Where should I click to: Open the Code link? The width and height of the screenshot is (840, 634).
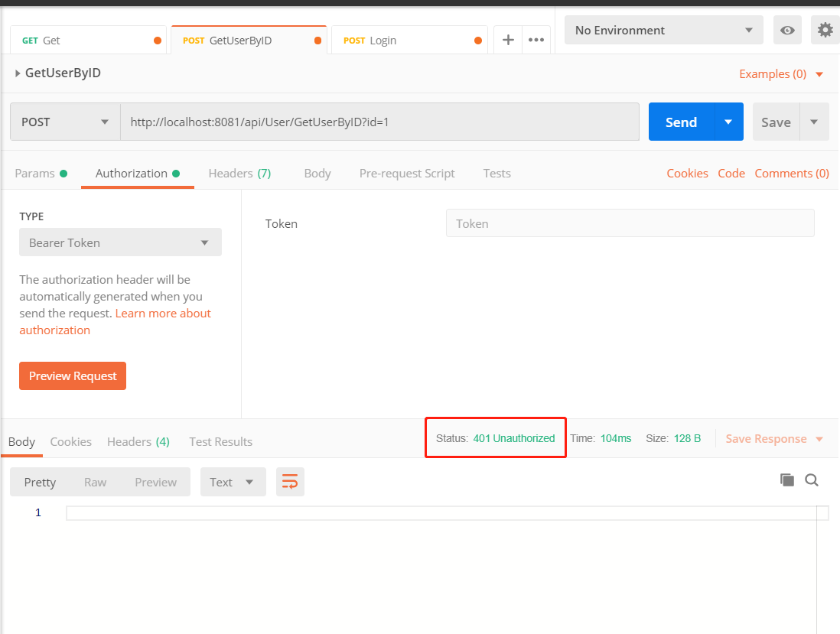731,174
